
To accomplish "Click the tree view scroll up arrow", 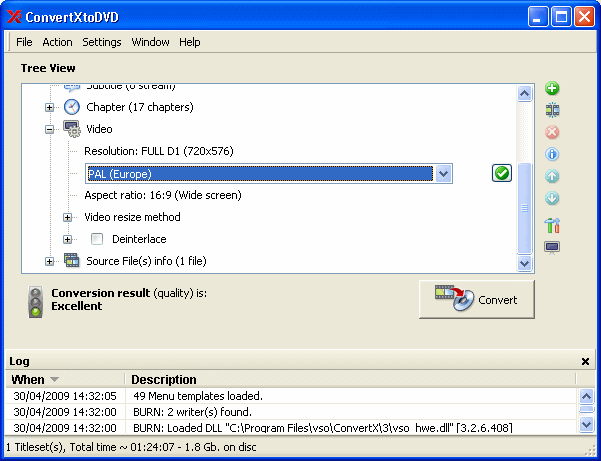I will pos(524,93).
